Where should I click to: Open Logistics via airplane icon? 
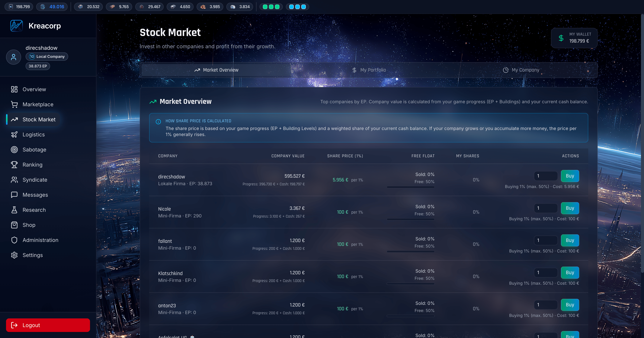point(14,135)
